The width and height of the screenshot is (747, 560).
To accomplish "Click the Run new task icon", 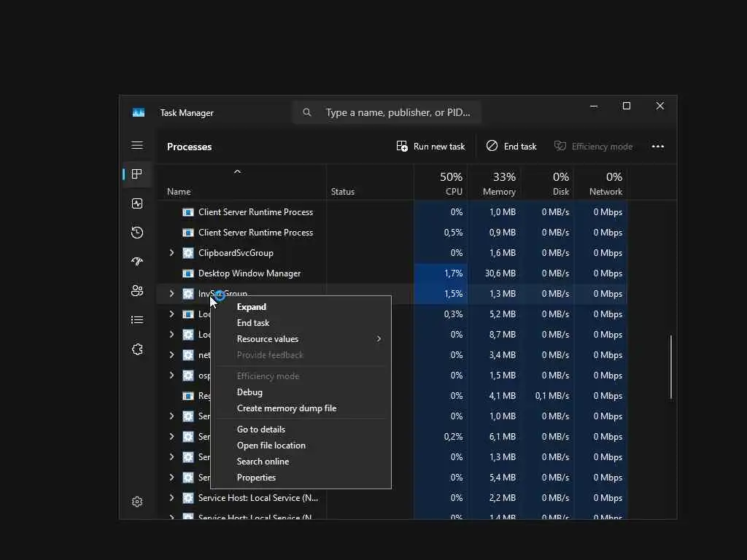I will coord(402,146).
